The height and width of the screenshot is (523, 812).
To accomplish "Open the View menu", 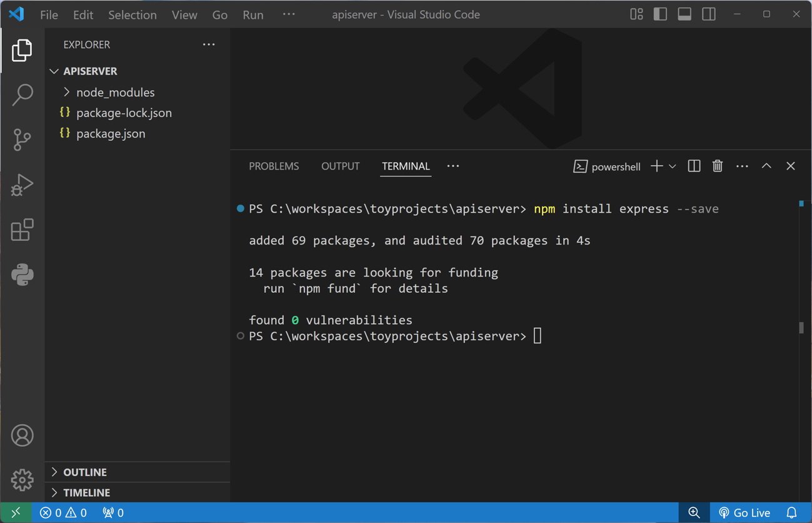I will tap(184, 14).
